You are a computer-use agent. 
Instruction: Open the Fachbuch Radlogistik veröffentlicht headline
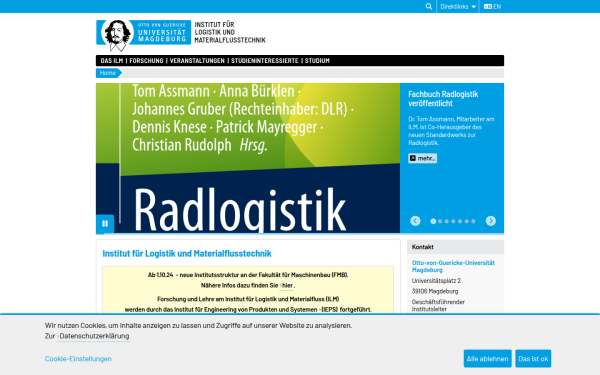pyautogui.click(x=443, y=99)
